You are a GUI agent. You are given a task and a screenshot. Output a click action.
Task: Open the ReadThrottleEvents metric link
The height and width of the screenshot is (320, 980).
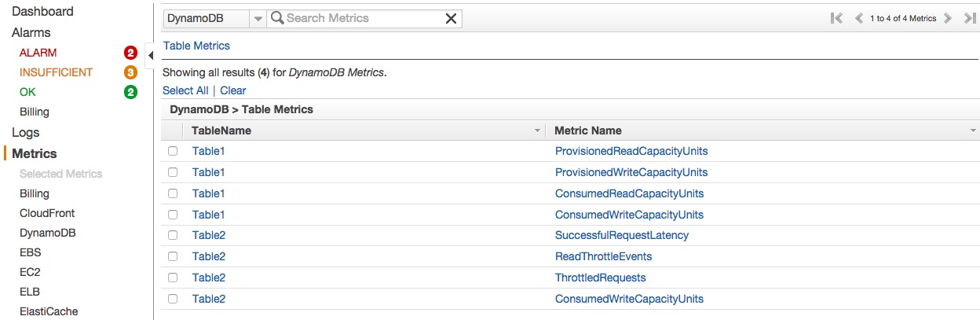coord(603,256)
